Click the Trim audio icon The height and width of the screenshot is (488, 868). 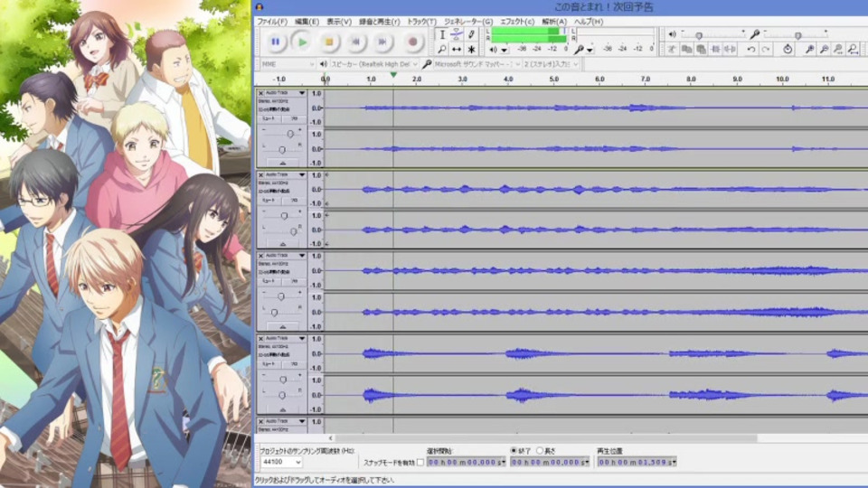(x=715, y=49)
